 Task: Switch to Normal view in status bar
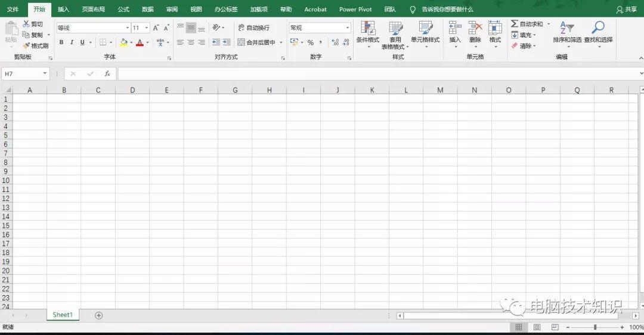519,327
